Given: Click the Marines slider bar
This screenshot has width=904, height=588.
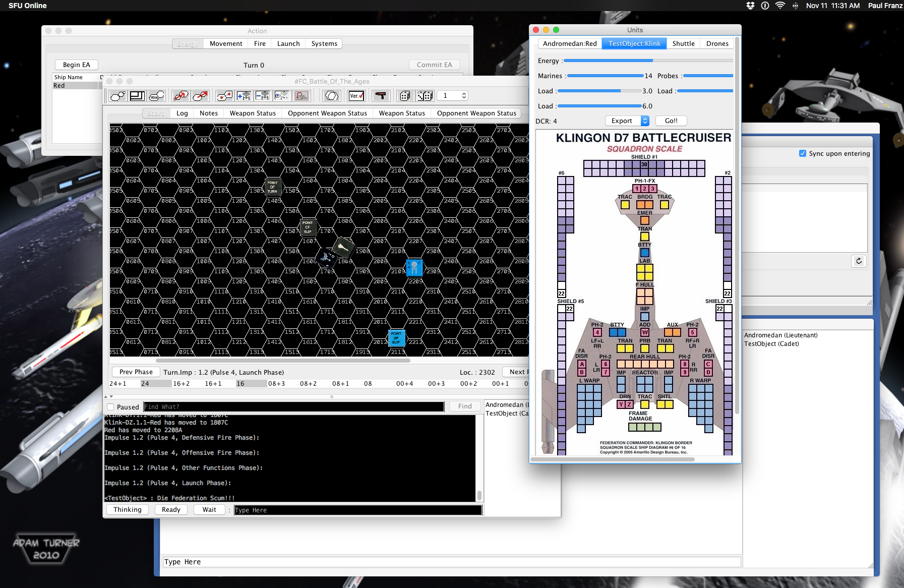Looking at the screenshot, I should click(x=606, y=76).
